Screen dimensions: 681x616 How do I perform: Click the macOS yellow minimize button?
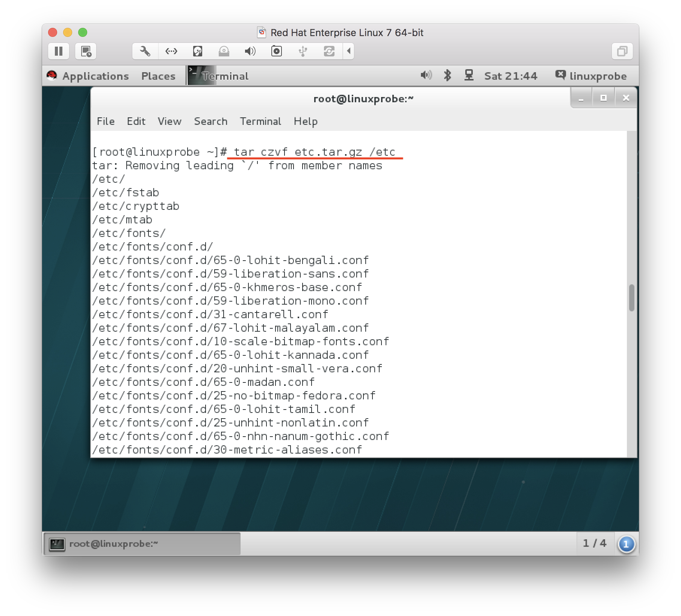[x=68, y=32]
